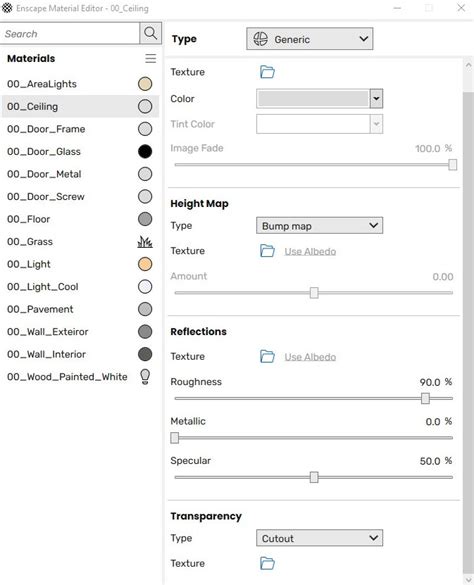
Task: Browse the Height Map texture folder icon
Action: pyautogui.click(x=267, y=251)
